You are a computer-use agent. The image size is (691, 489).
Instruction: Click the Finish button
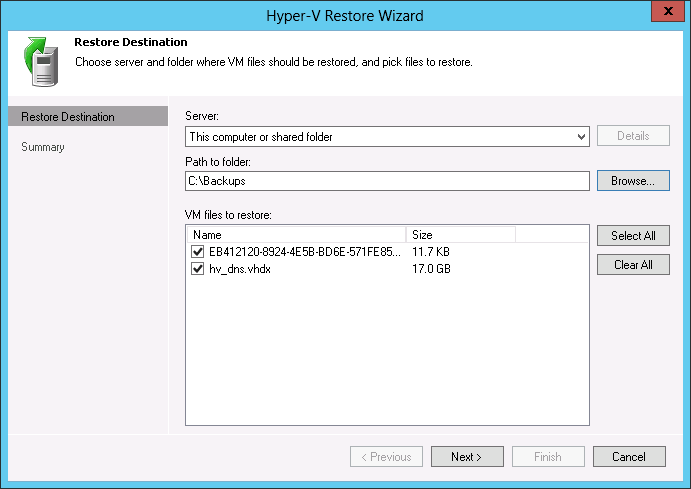548,456
